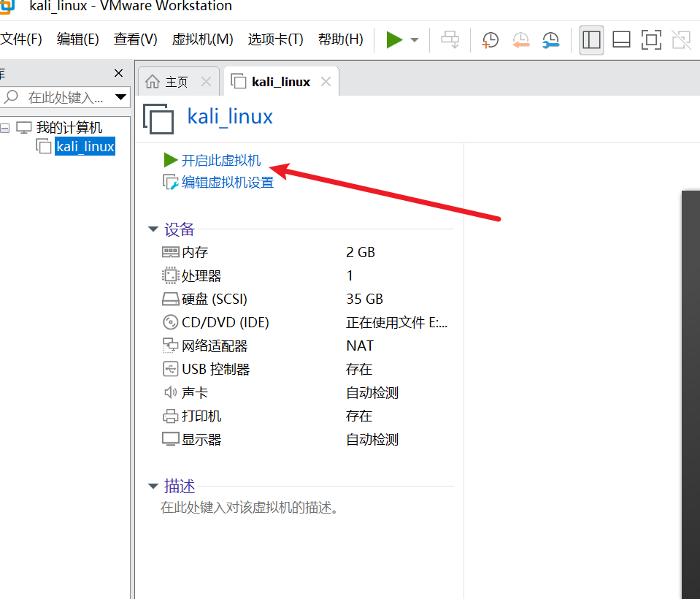This screenshot has height=599, width=700.
Task: Open the 虚拟机(M) menu
Action: (202, 39)
